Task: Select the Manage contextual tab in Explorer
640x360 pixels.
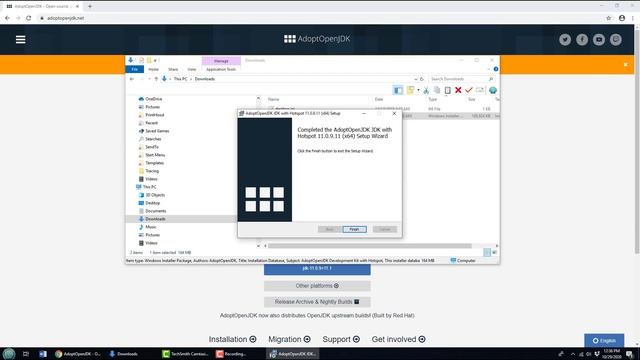Action: point(221,61)
